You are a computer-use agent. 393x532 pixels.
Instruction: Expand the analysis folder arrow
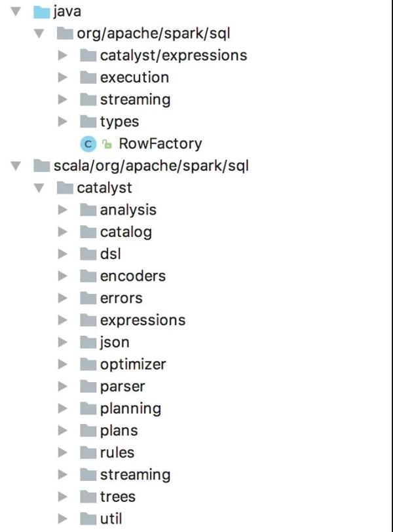click(62, 209)
